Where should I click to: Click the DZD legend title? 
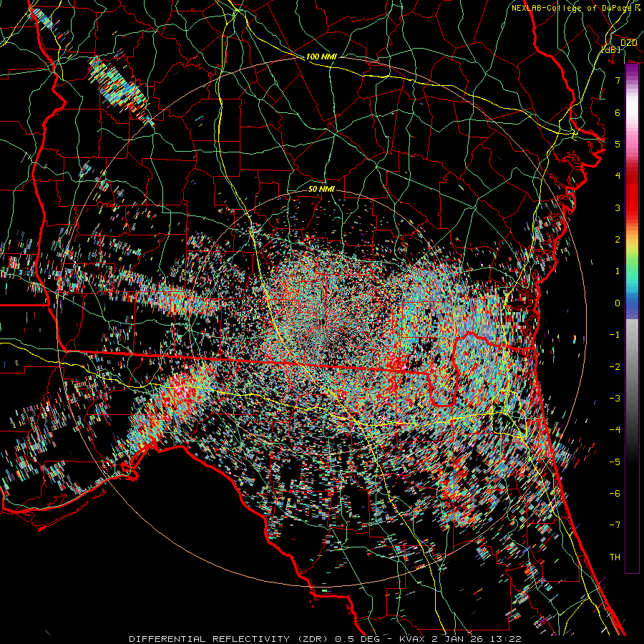coord(628,42)
